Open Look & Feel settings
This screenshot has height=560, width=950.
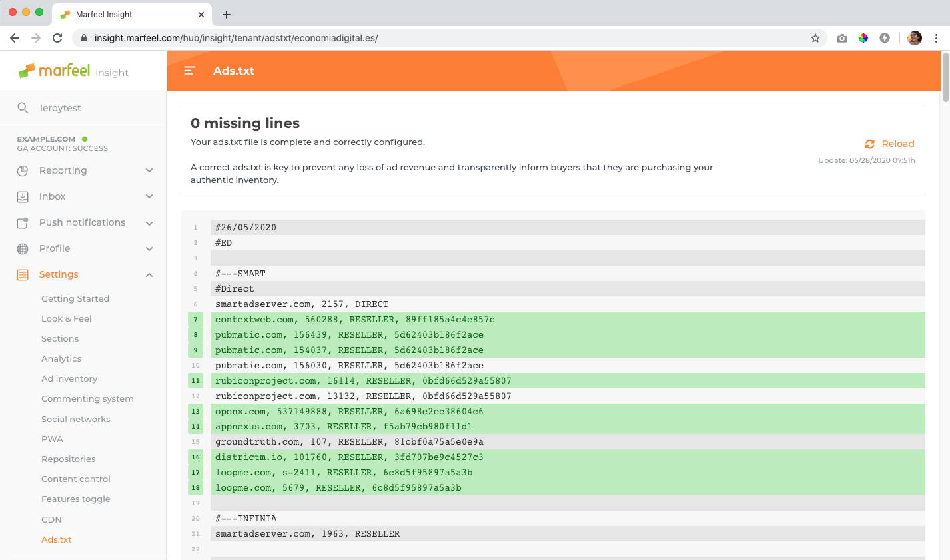pyautogui.click(x=67, y=319)
